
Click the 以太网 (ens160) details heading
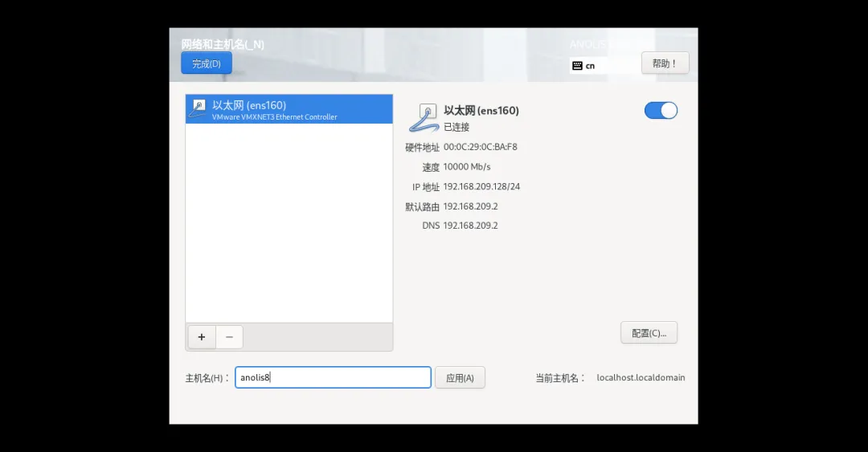[x=481, y=111]
